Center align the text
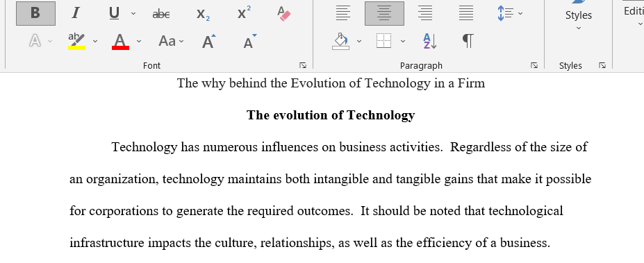 click(x=384, y=14)
